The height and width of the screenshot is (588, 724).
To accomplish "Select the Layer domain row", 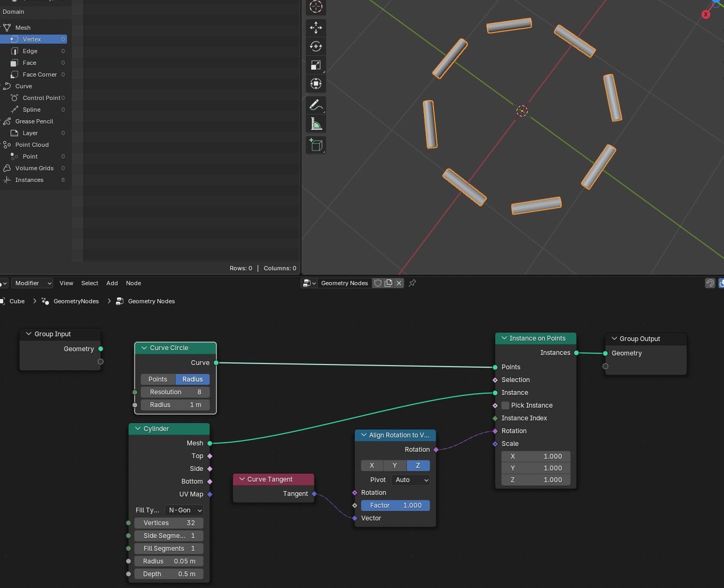I will [34, 133].
